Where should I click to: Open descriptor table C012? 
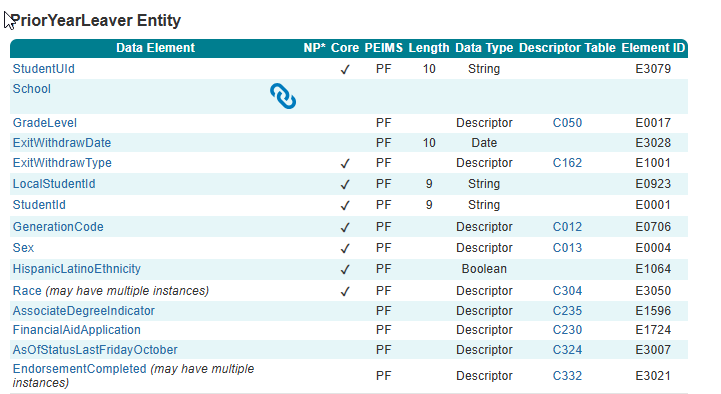(x=567, y=227)
